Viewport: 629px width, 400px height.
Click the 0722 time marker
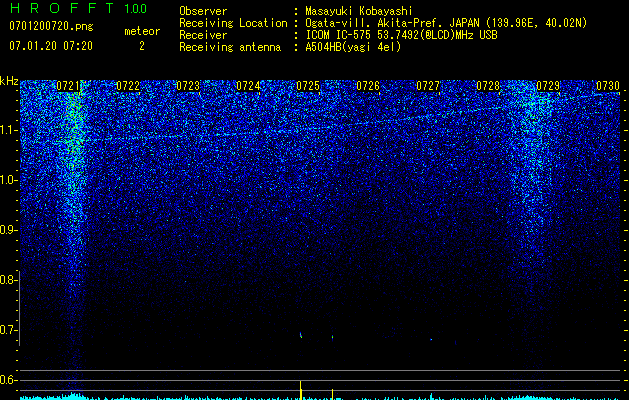tap(128, 86)
